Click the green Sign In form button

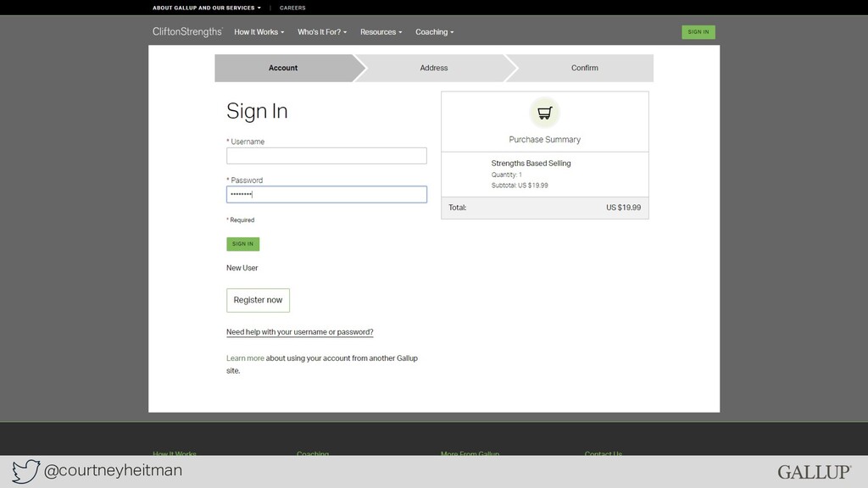[243, 244]
